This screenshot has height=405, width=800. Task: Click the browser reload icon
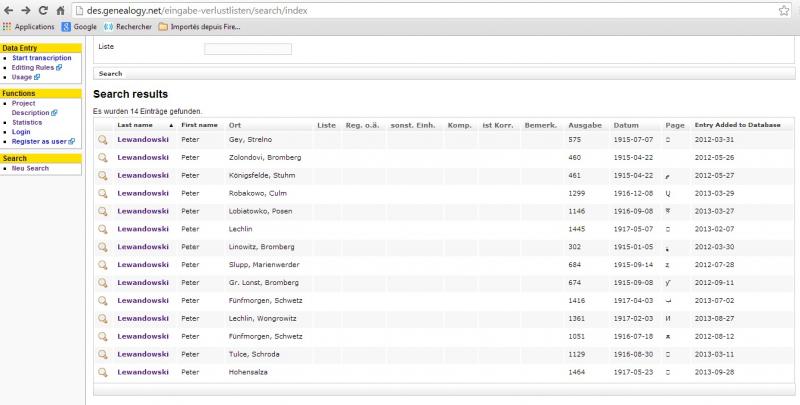43,9
